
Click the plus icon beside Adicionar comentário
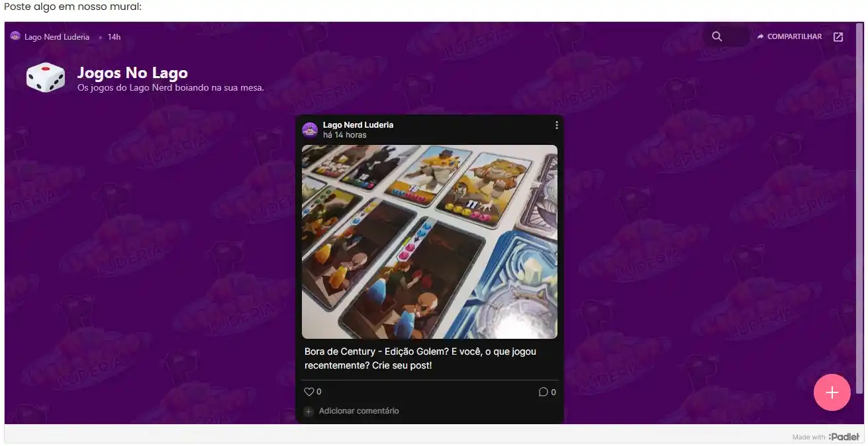[x=309, y=412]
